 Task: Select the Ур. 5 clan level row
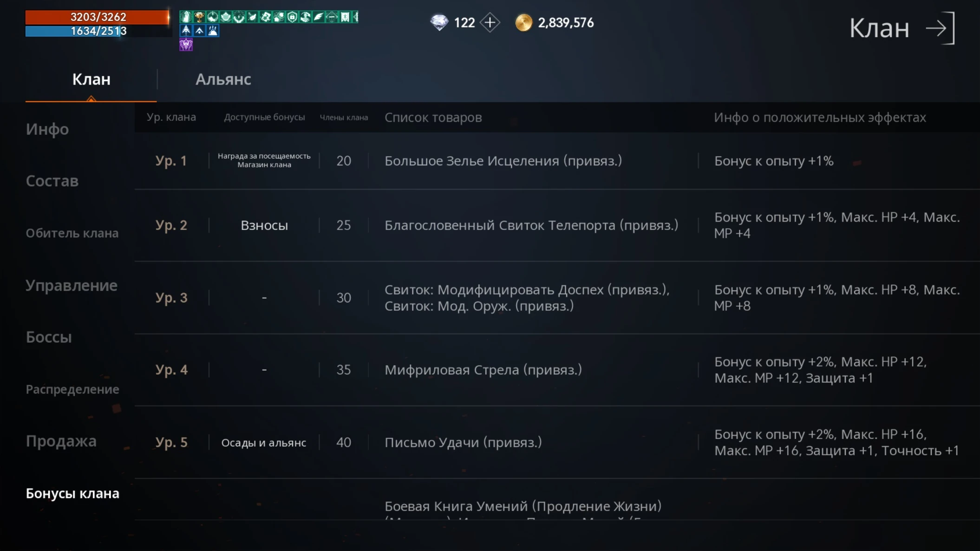click(x=171, y=442)
